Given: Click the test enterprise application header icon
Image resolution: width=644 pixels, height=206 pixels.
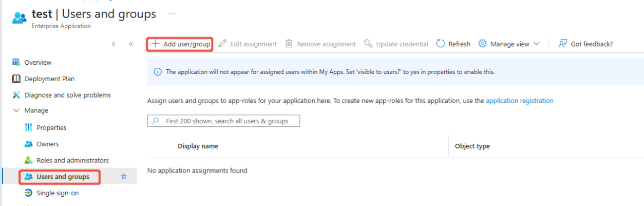Looking at the screenshot, I should click(x=19, y=17).
